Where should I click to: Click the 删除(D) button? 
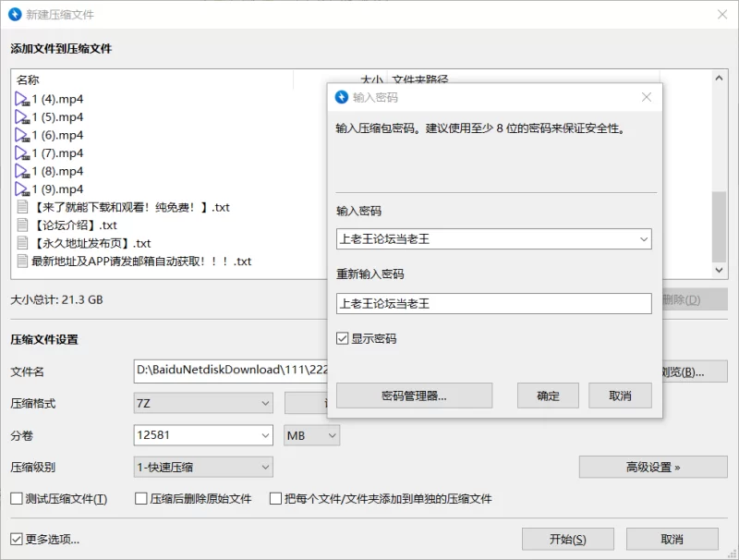(695, 299)
